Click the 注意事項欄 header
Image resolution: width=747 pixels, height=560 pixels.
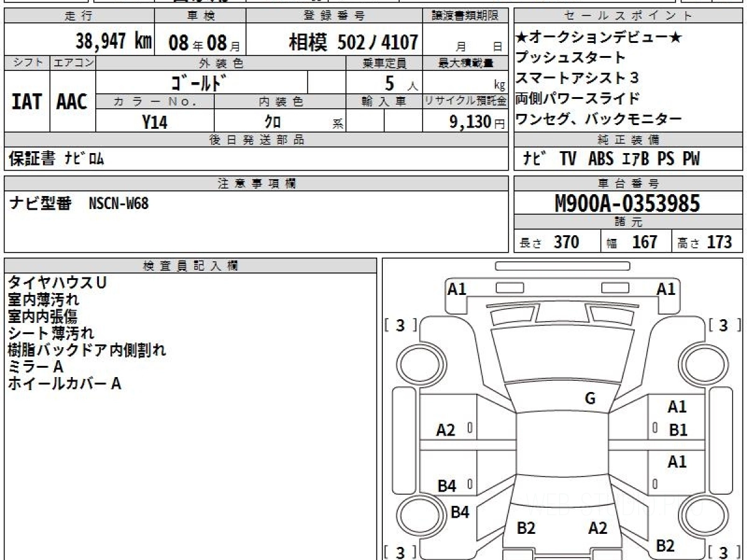pos(256,183)
